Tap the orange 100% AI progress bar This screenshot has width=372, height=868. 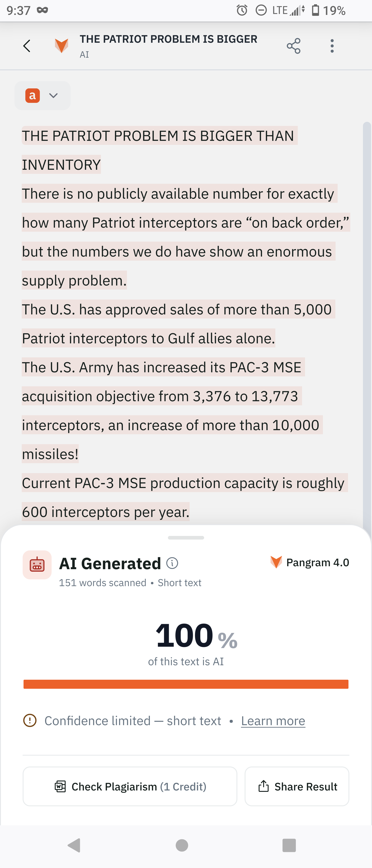186,684
